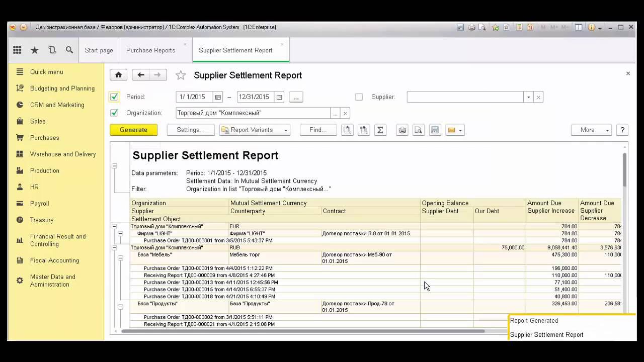Click the period start date field
The image size is (644, 362).
pyautogui.click(x=195, y=97)
